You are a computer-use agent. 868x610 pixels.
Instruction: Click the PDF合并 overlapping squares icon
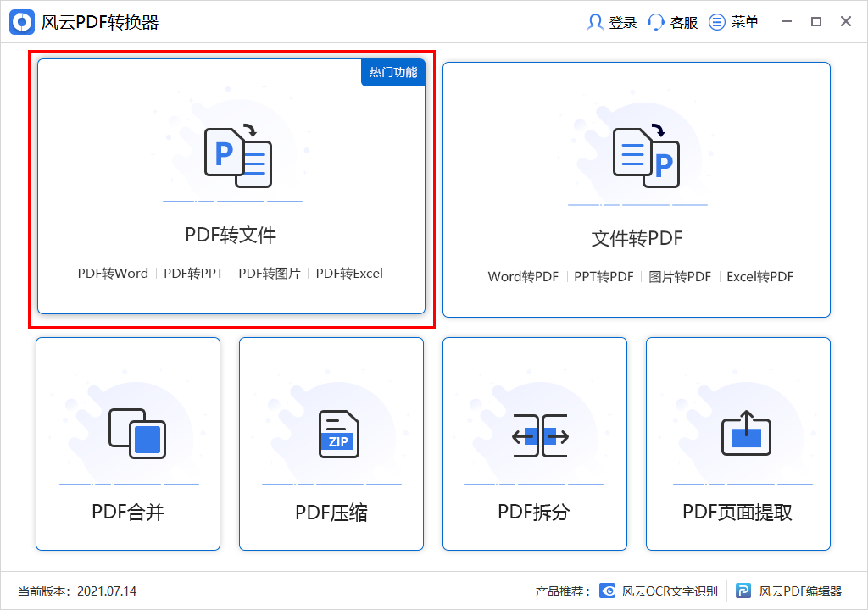tap(137, 434)
